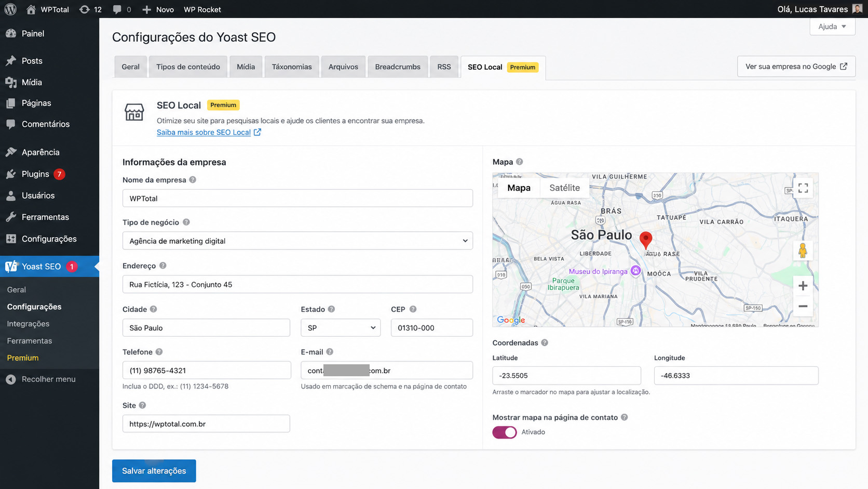Click the Configurações sliders icon
This screenshot has width=868, height=489.
click(x=11, y=239)
